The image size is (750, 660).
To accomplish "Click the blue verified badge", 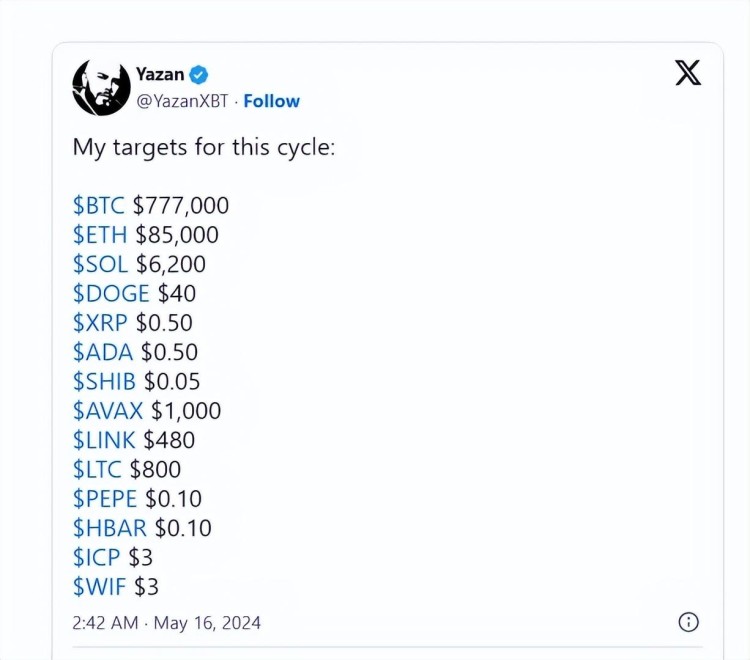I will pos(199,75).
